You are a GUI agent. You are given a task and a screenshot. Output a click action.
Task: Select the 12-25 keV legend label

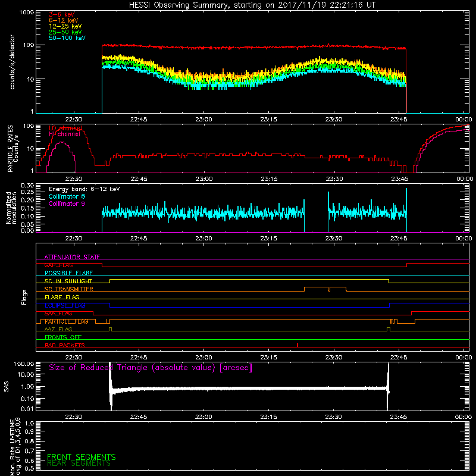[x=65, y=26]
